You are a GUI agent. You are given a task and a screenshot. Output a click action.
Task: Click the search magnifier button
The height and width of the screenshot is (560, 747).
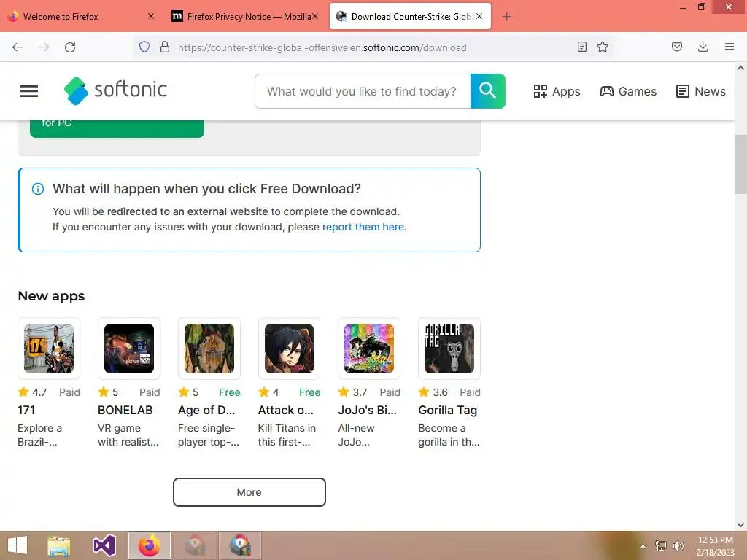click(488, 91)
